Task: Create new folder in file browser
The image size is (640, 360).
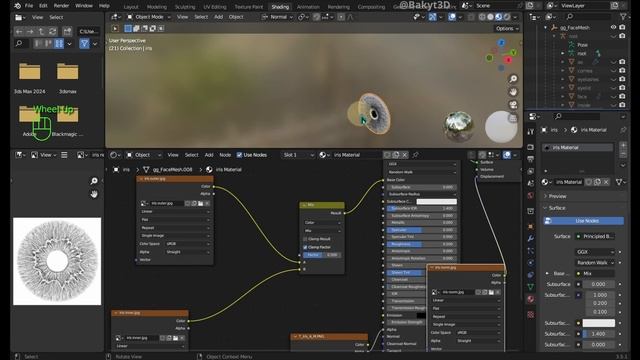Action: (67, 31)
